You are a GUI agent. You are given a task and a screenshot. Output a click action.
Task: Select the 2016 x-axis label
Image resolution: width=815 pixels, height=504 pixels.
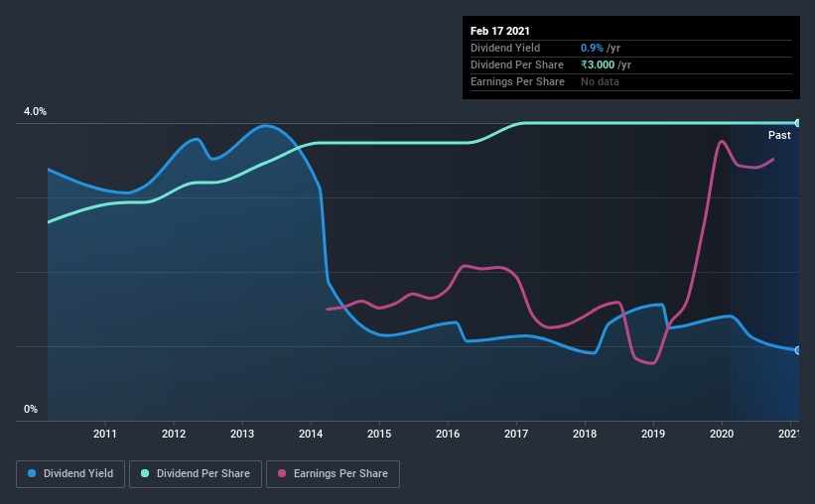448,434
